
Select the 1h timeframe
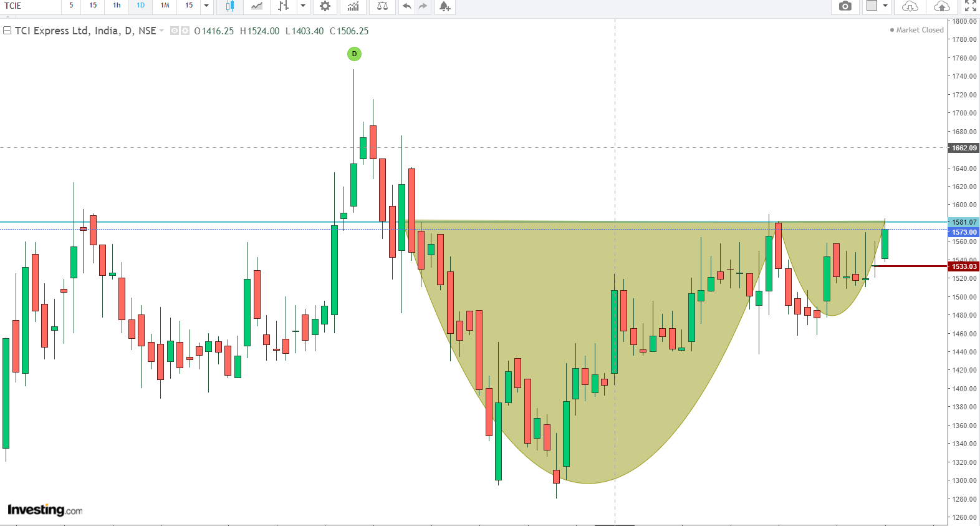point(117,6)
